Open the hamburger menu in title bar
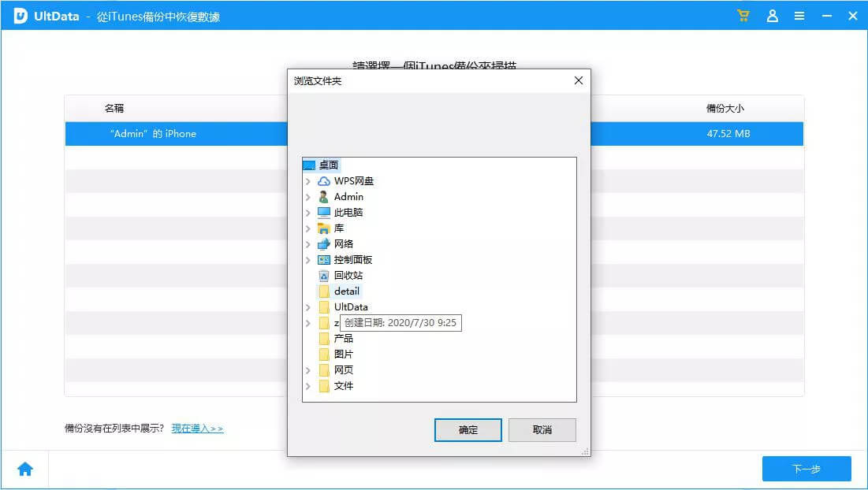The image size is (868, 490). pos(799,16)
